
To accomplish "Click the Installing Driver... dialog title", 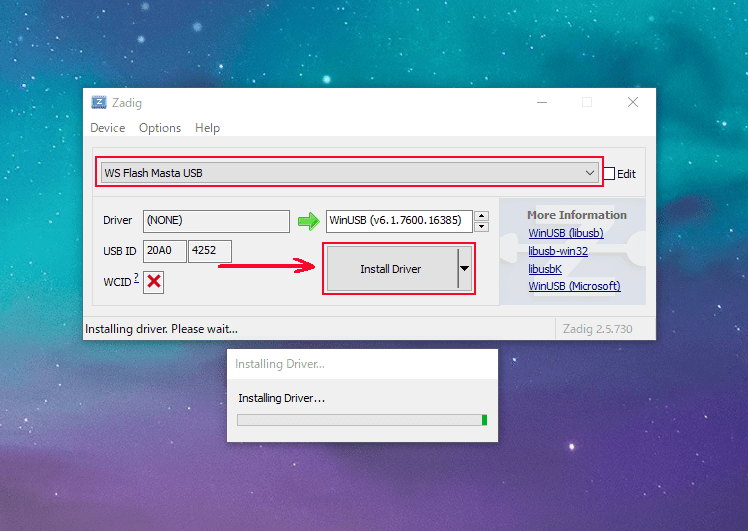I will pyautogui.click(x=280, y=364).
